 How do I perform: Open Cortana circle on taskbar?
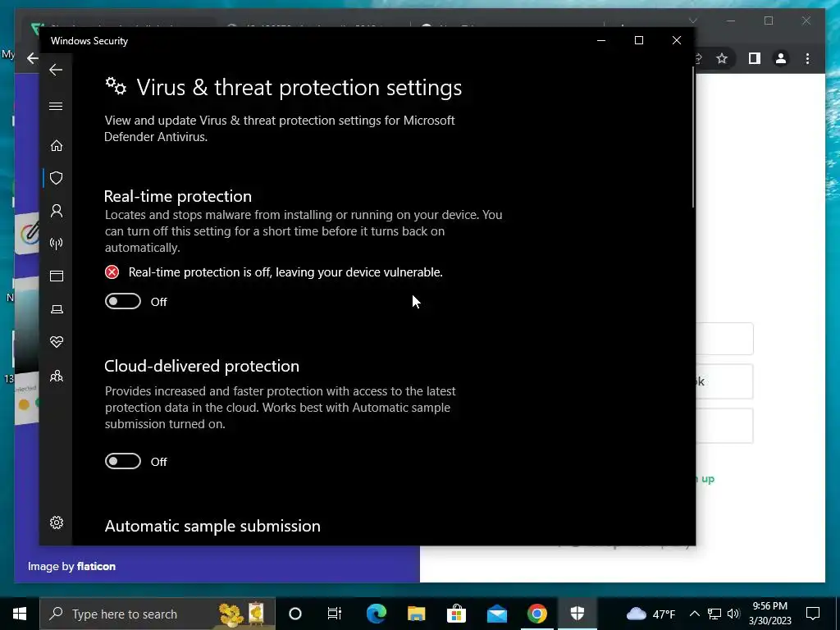pos(295,614)
